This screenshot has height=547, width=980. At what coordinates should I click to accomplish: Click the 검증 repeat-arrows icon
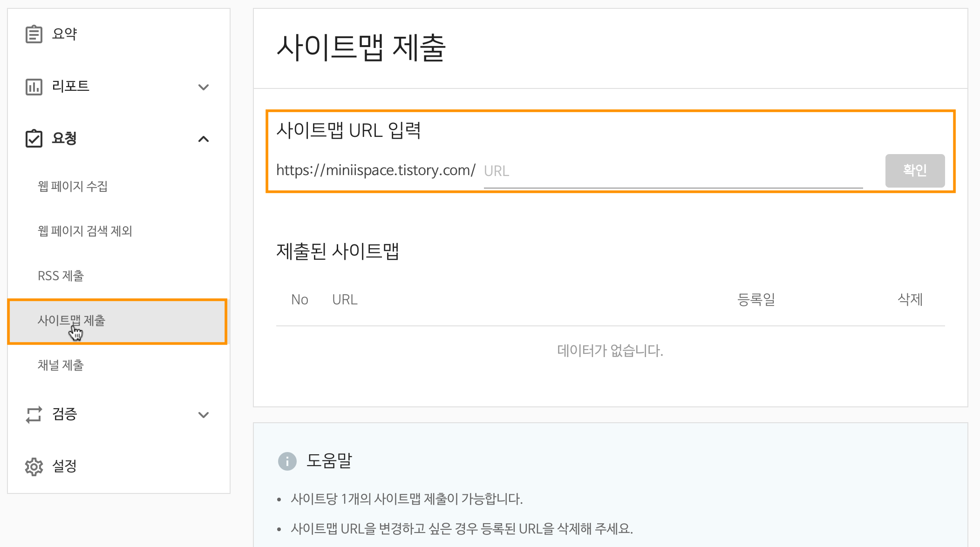click(34, 414)
